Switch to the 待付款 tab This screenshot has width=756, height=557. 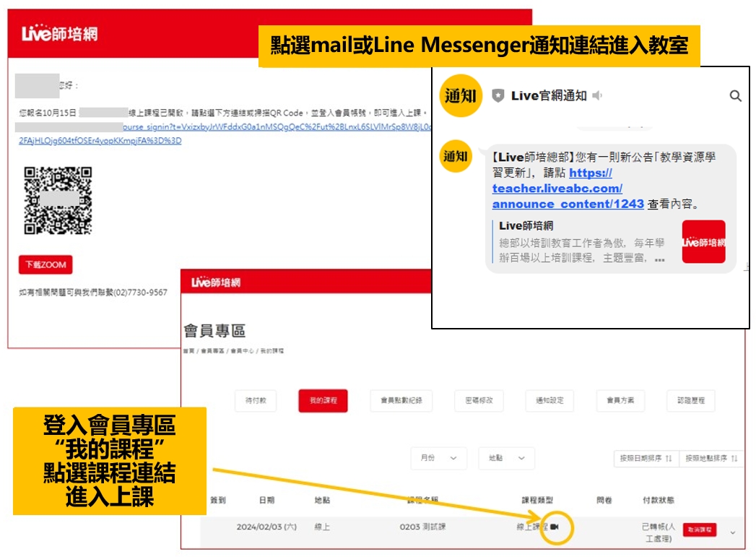(256, 400)
